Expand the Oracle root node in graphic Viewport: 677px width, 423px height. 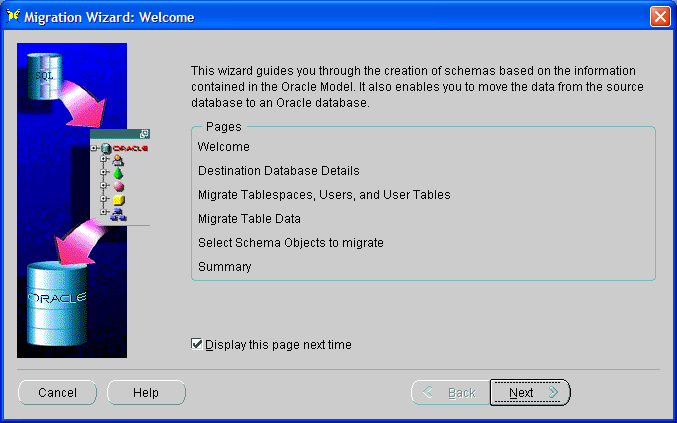(93, 148)
